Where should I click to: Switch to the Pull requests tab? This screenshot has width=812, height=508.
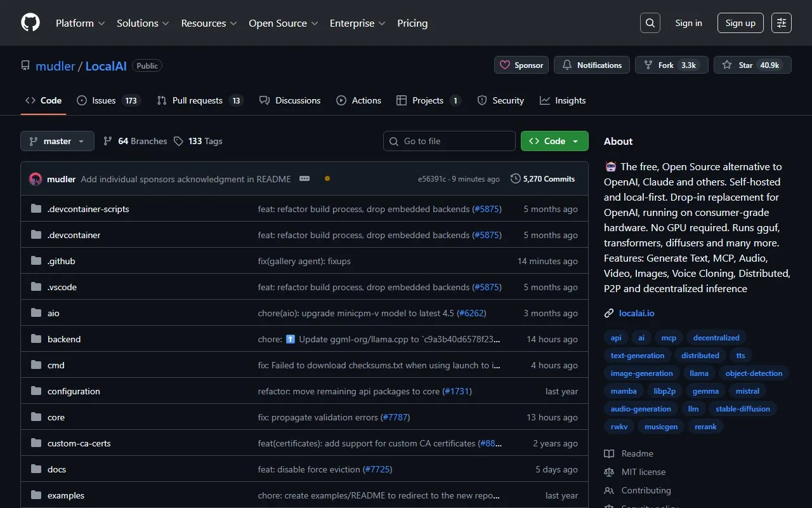coord(199,100)
